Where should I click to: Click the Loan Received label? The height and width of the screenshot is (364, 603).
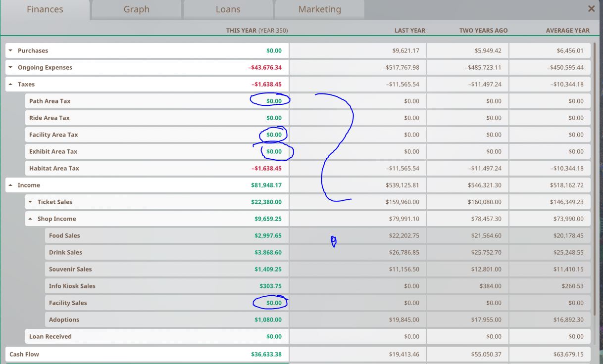[x=50, y=336]
